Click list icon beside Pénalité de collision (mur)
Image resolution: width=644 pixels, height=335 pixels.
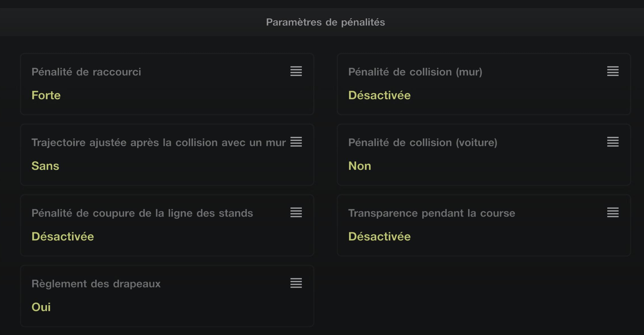pyautogui.click(x=613, y=71)
